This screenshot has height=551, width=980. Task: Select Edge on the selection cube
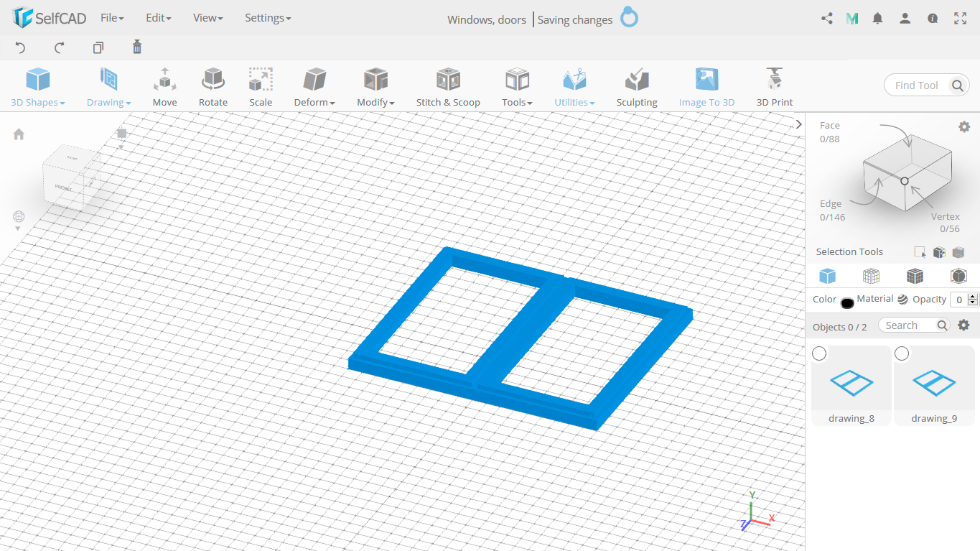[x=832, y=210]
